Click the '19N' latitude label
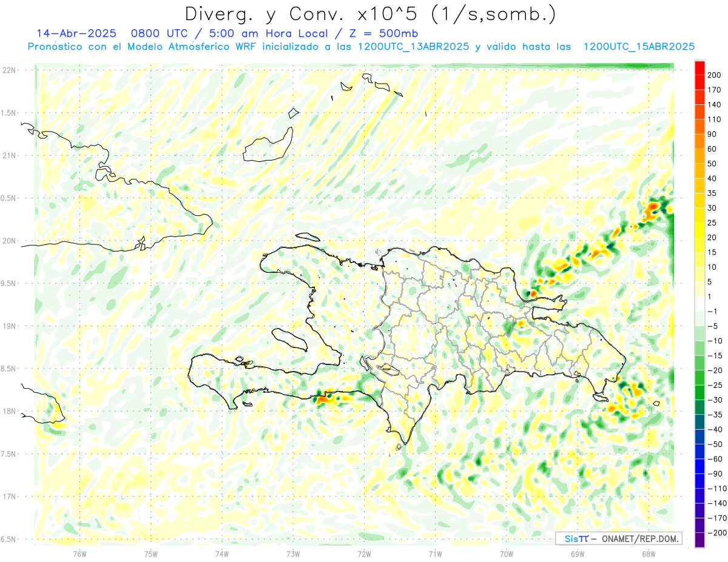 (8, 326)
